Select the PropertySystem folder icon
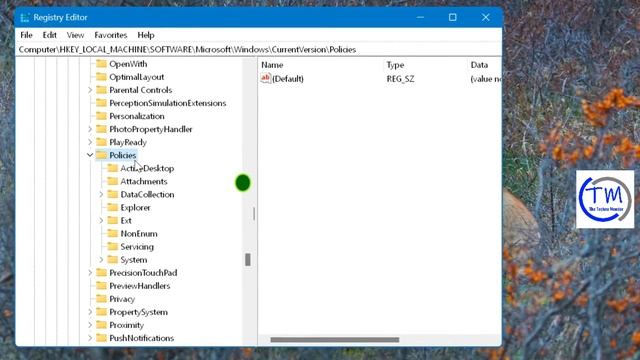This screenshot has width=640, height=360. (101, 312)
